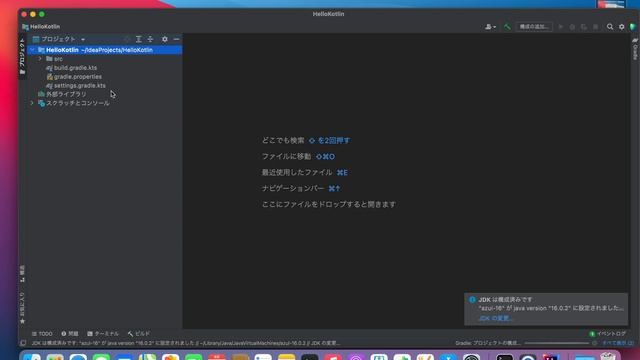Click Select Opened File target icon

[127, 39]
